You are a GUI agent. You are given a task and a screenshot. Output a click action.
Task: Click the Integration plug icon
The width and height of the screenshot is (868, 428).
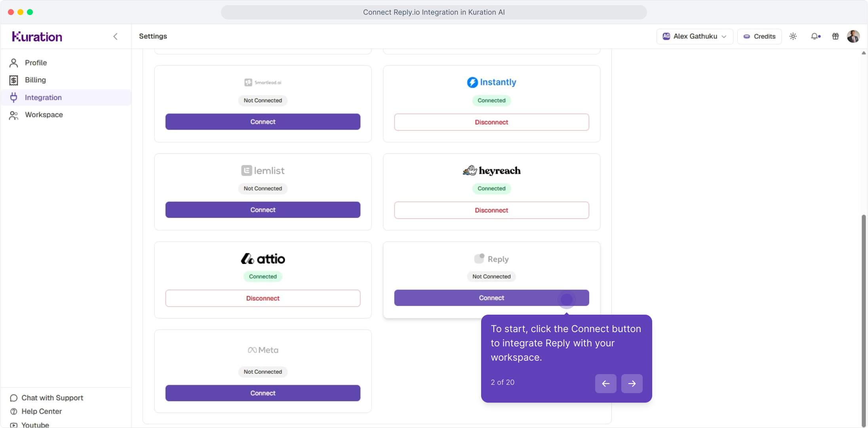point(14,97)
